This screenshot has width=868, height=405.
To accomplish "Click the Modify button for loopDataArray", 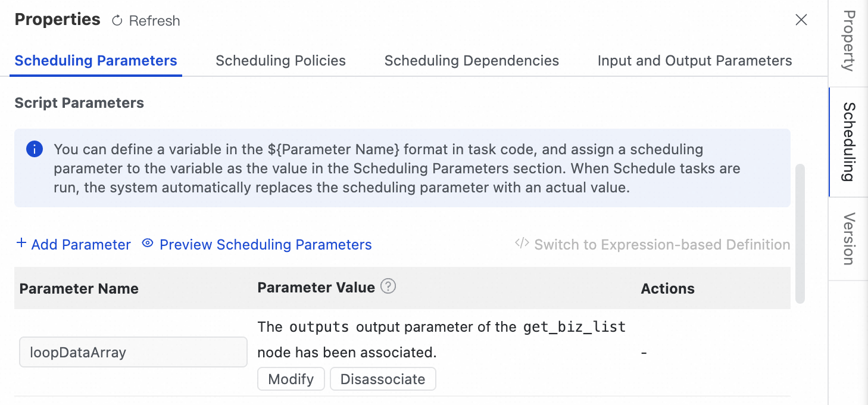I will [x=291, y=379].
